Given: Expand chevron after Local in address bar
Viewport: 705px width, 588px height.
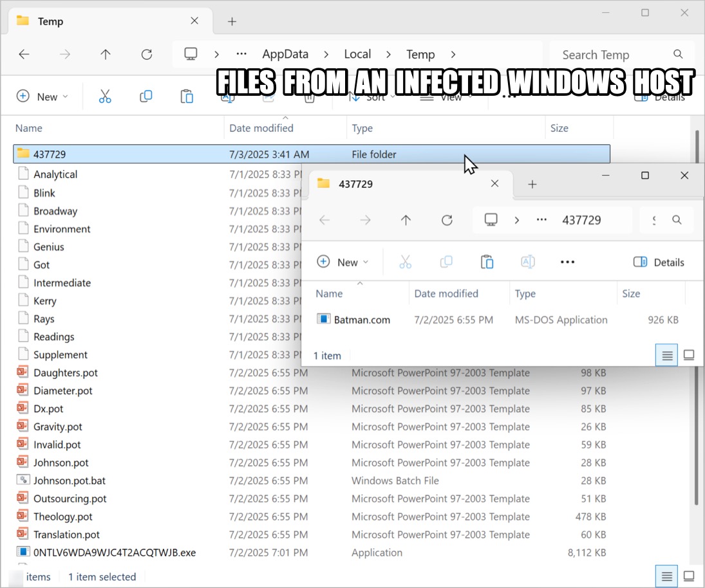Looking at the screenshot, I should click(388, 54).
